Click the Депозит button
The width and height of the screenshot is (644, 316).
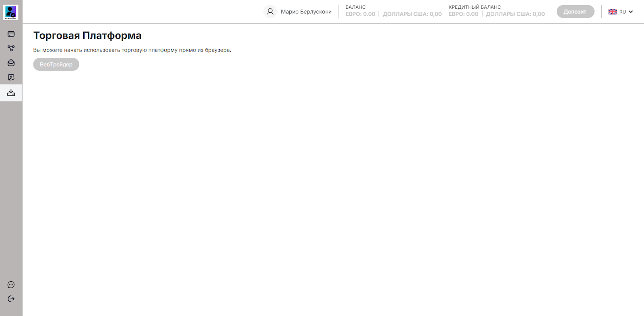(575, 12)
